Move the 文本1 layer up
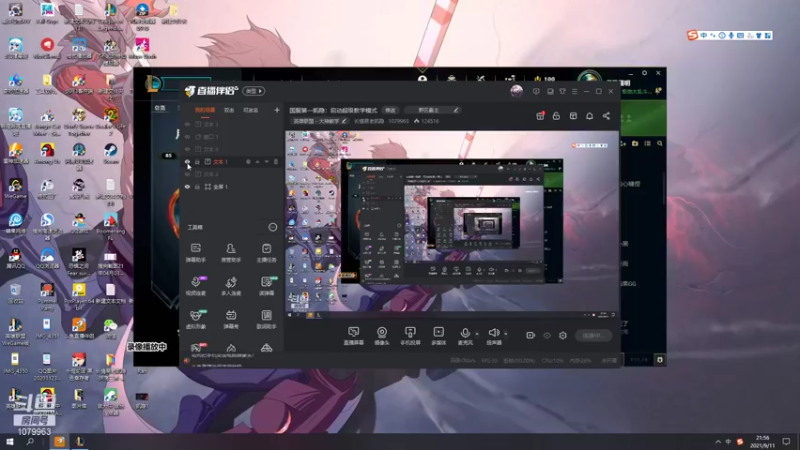 258,162
